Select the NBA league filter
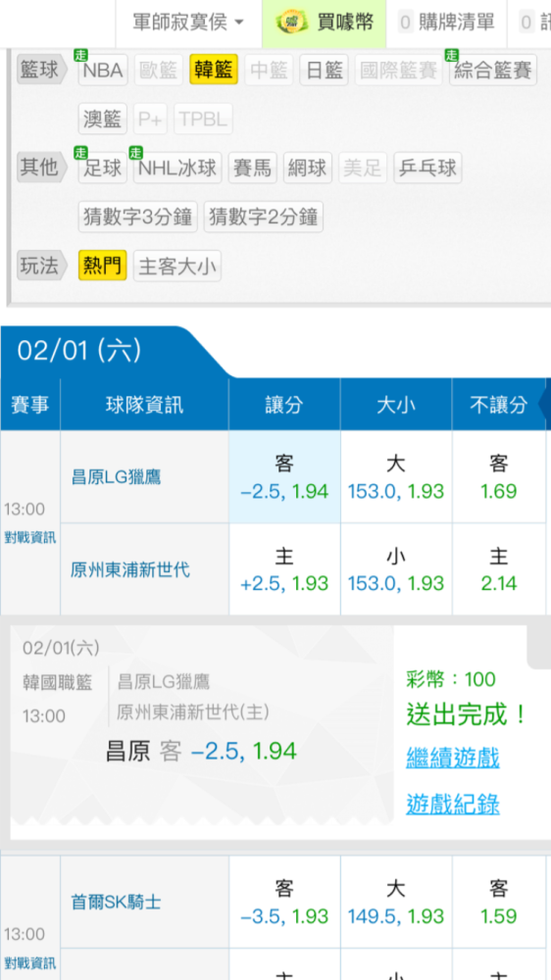The image size is (551, 980). tap(103, 70)
